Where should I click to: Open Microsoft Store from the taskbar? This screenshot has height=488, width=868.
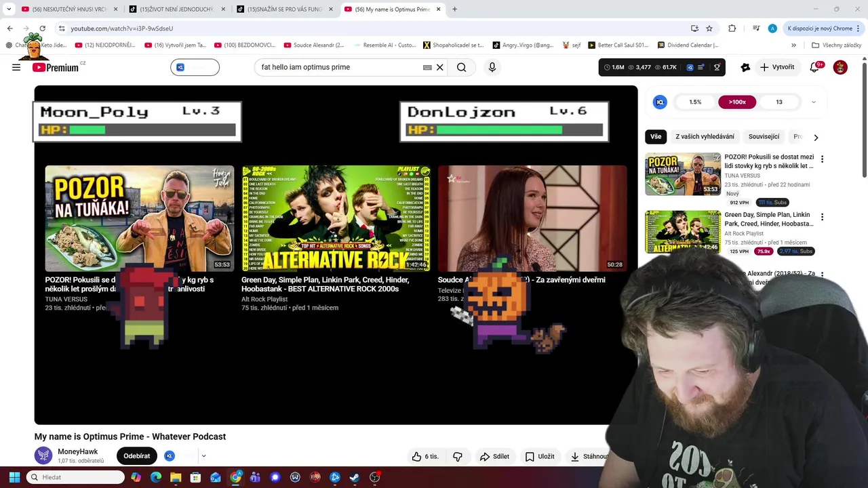tap(195, 477)
